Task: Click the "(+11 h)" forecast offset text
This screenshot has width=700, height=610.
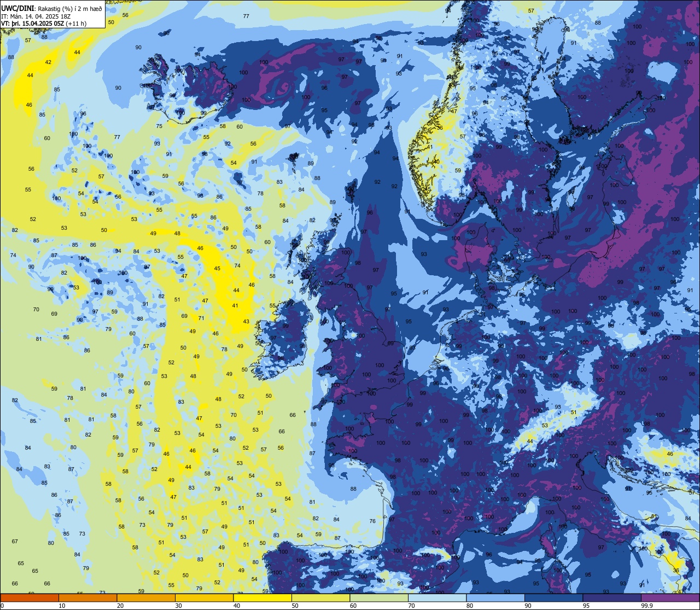Action: [76, 24]
